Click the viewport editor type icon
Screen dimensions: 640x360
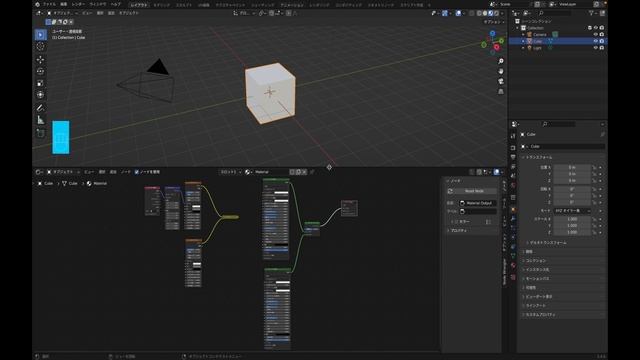click(39, 13)
